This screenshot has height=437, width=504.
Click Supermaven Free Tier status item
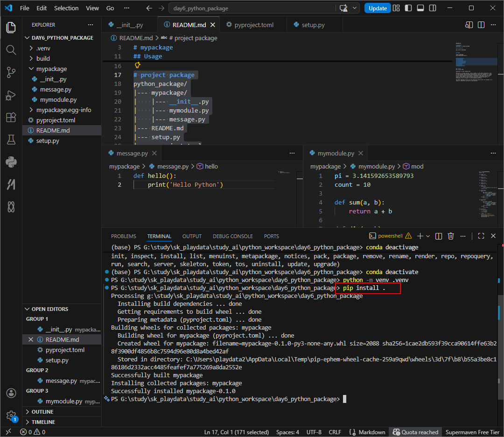[472, 432]
